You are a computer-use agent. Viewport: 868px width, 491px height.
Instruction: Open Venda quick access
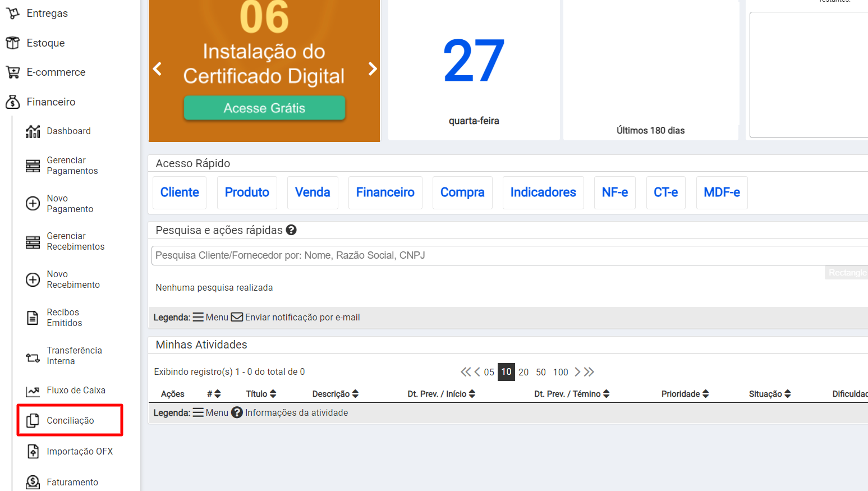[313, 192]
